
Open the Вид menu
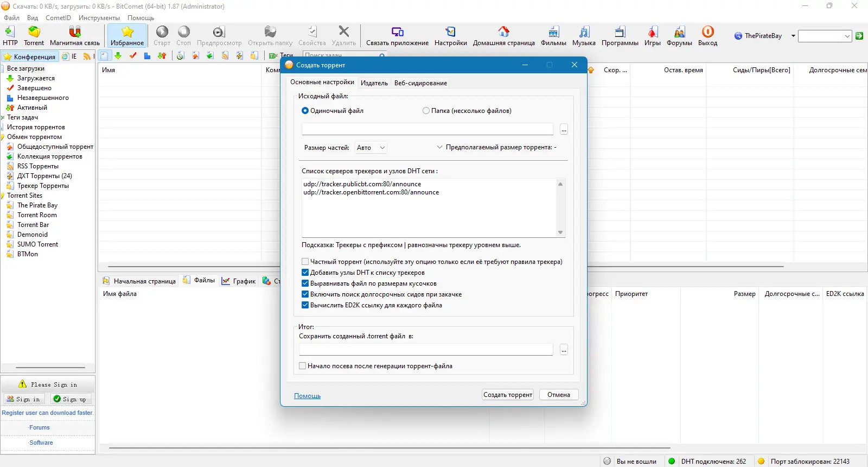point(33,18)
